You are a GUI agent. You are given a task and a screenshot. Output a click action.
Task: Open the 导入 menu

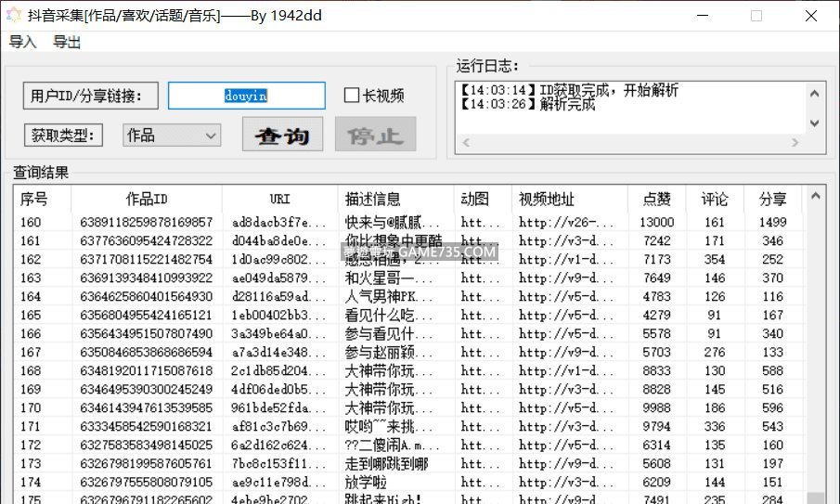click(x=22, y=42)
